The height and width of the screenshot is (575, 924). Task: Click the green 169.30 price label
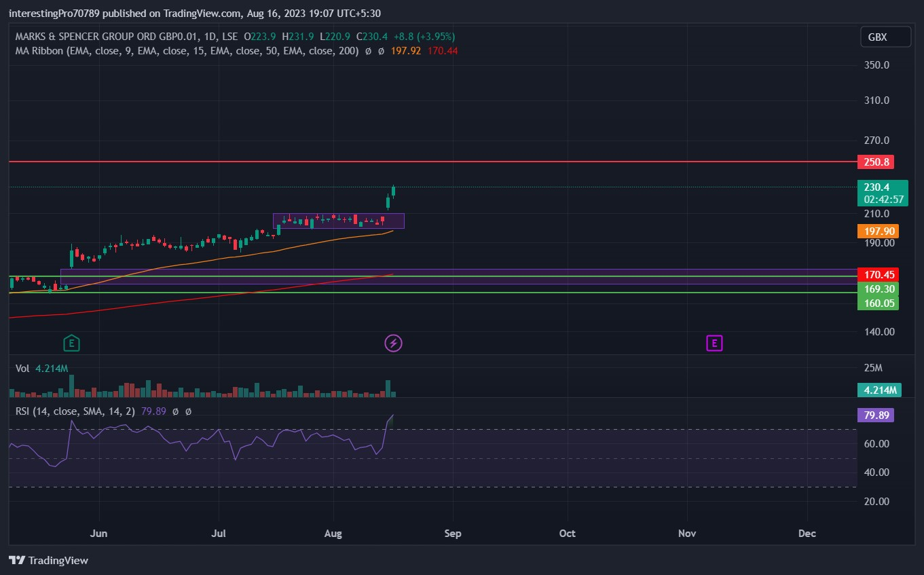[879, 289]
